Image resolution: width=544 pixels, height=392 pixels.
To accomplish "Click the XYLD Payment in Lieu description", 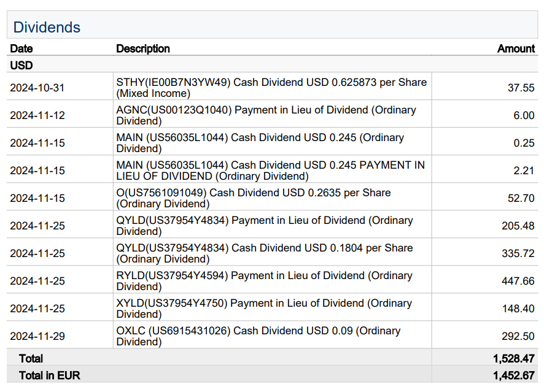I will point(265,309).
